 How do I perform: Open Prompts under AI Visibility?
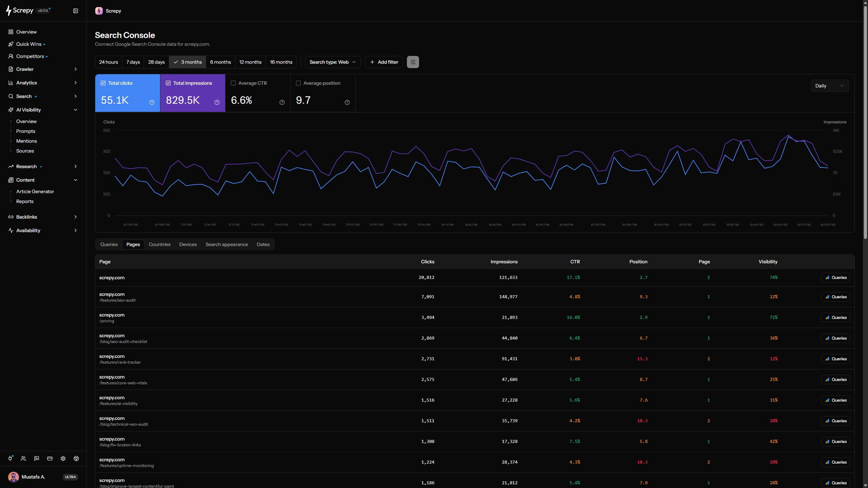(26, 131)
